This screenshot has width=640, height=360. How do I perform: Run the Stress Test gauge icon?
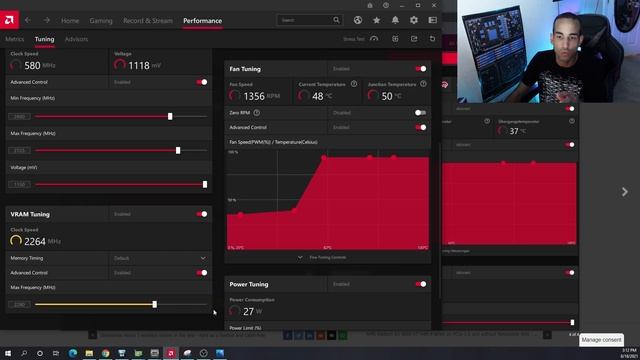(x=374, y=39)
